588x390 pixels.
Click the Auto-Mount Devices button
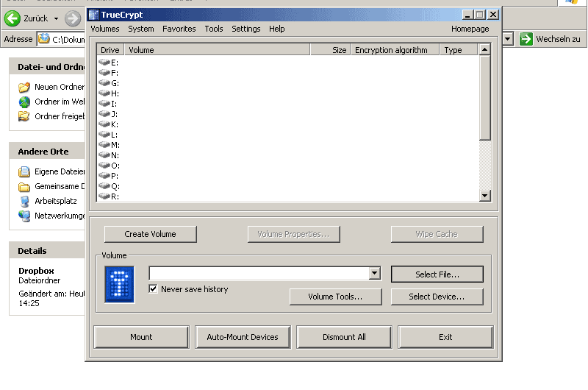pyautogui.click(x=243, y=337)
